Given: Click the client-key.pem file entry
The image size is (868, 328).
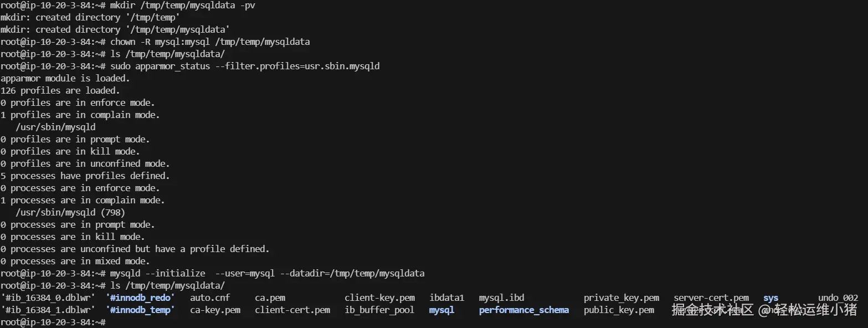Looking at the screenshot, I should coord(379,298).
